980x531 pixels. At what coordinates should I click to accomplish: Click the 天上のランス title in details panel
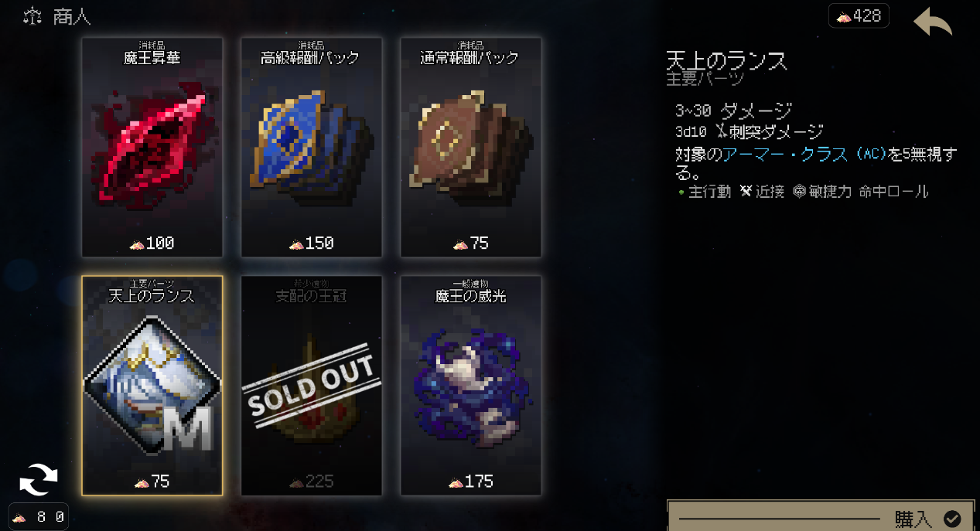tap(726, 60)
